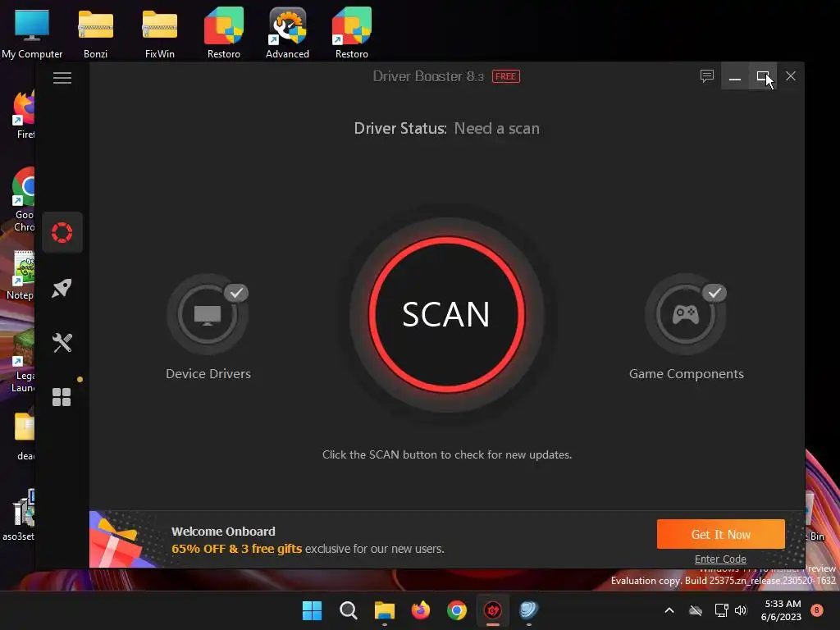
Task: Click the Enter Code link
Action: (x=720, y=559)
